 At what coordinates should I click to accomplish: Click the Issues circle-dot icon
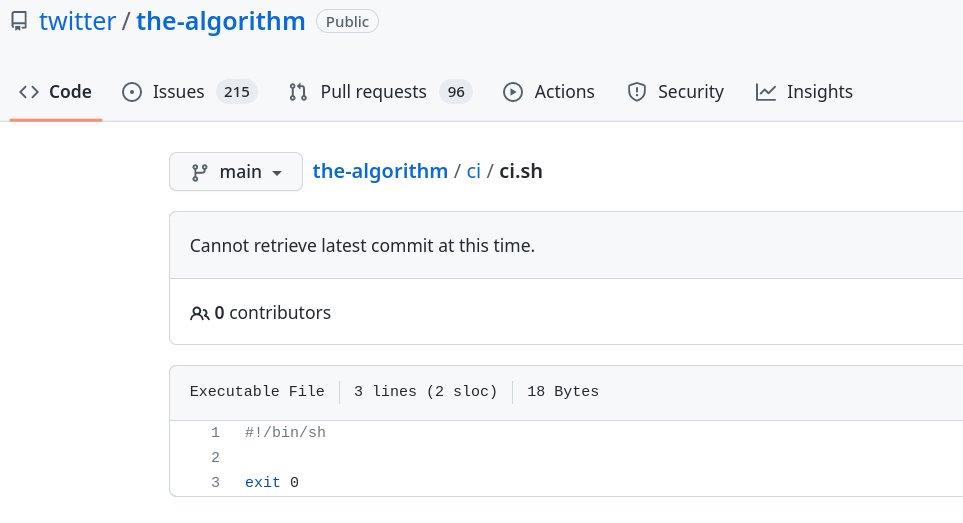(131, 92)
